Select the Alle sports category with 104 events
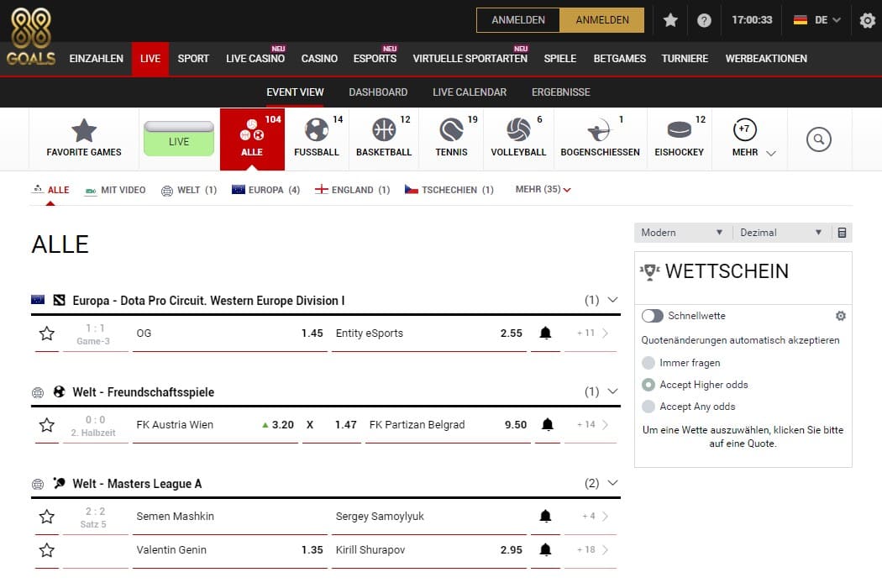This screenshot has height=588, width=882. click(x=252, y=139)
